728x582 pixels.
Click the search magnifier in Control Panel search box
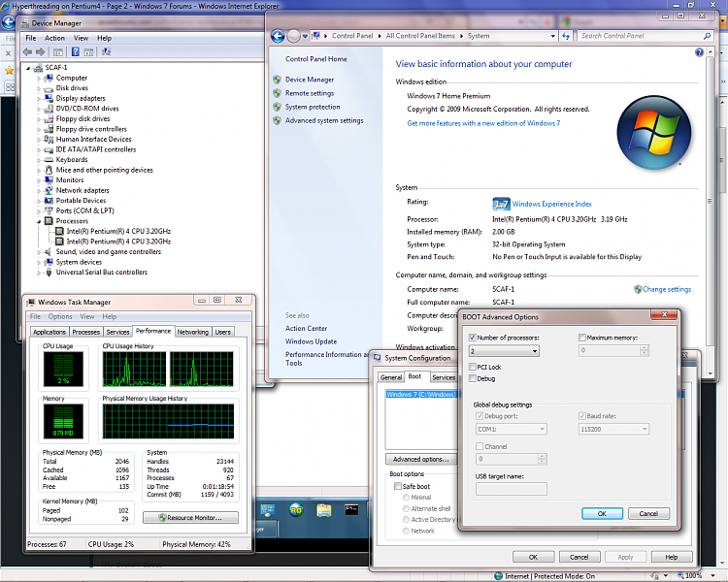pos(707,36)
